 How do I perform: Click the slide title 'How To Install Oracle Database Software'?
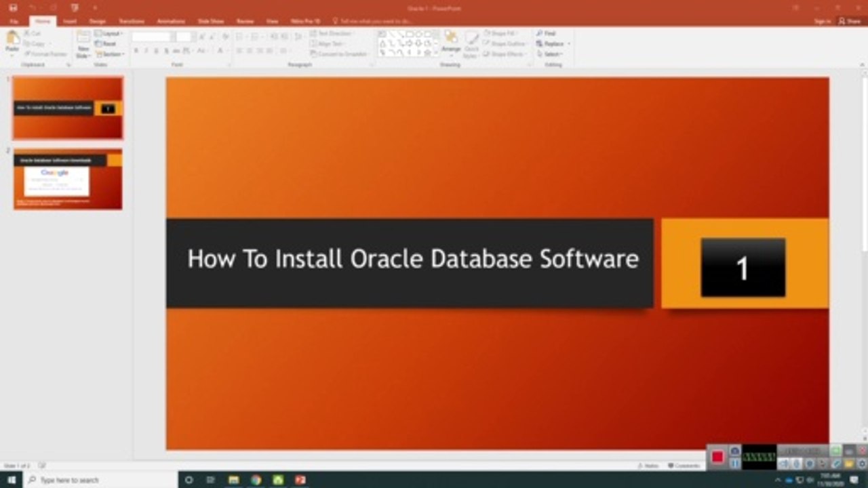pos(413,259)
